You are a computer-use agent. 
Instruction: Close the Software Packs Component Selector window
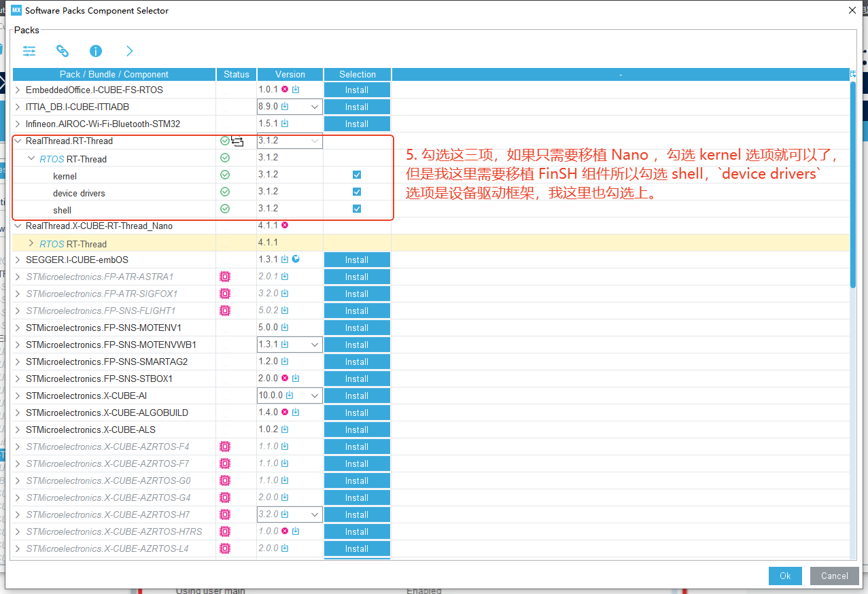pyautogui.click(x=852, y=10)
